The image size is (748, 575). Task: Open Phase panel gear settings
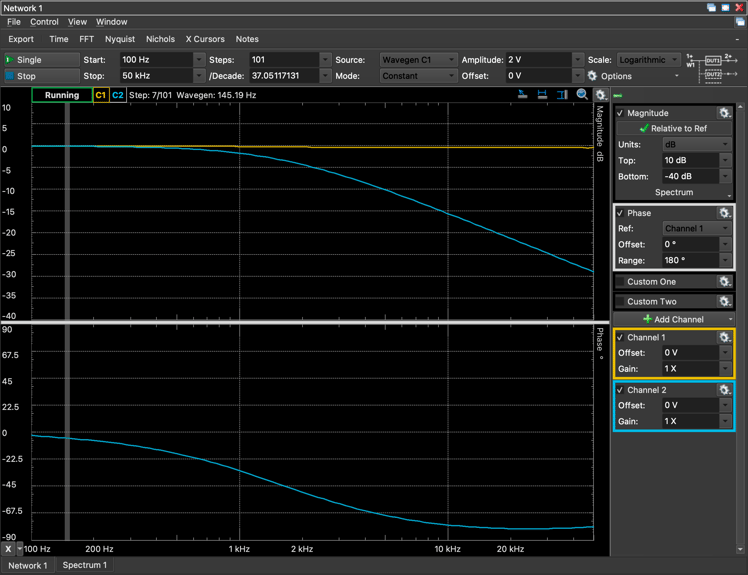pos(724,213)
